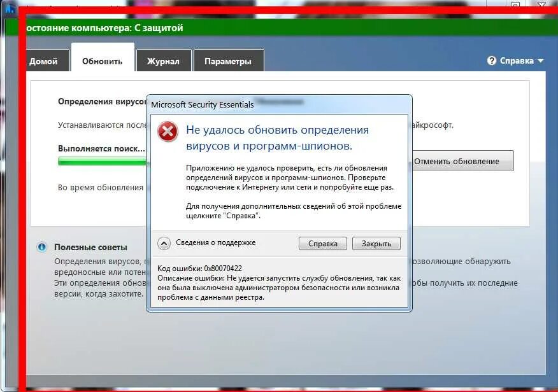
Task: Expand the Справка dropdown arrow
Action: (x=541, y=61)
